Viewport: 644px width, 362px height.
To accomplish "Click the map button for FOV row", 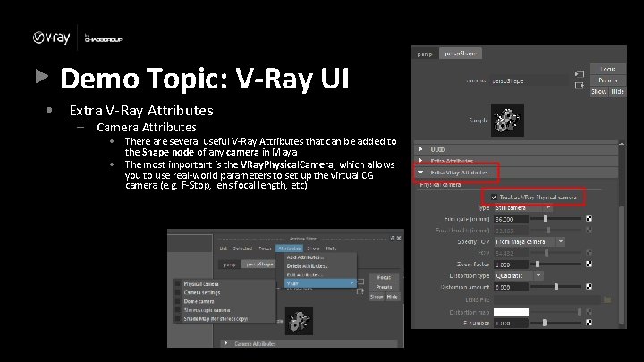I will point(589,253).
